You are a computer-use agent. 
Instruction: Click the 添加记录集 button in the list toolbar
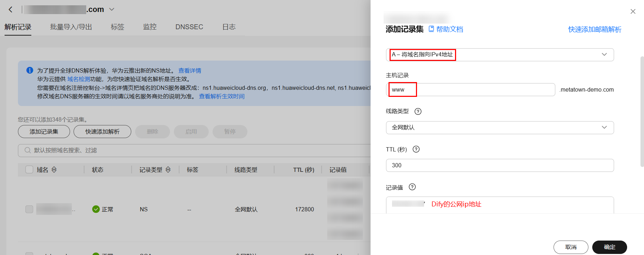click(44, 131)
